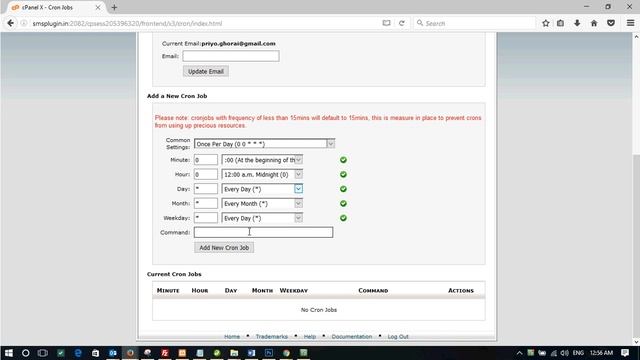
Task: Click green checkmark beside Weekday row
Action: [343, 218]
